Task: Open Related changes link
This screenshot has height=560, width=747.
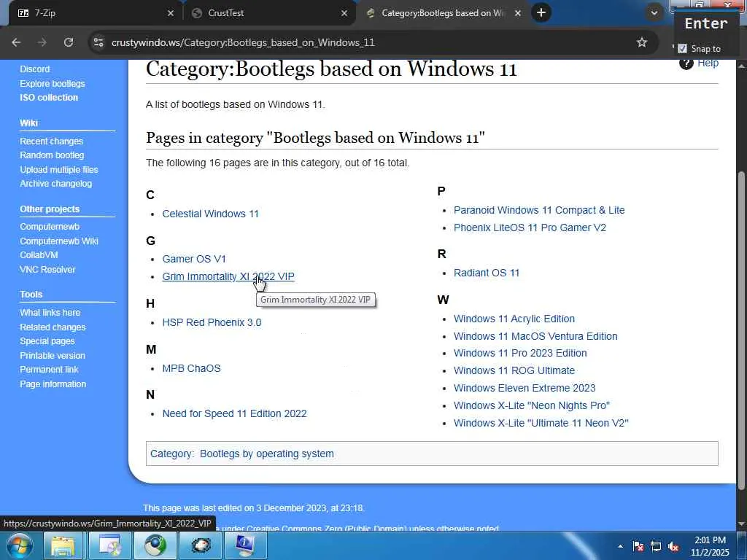Action: coord(53,327)
